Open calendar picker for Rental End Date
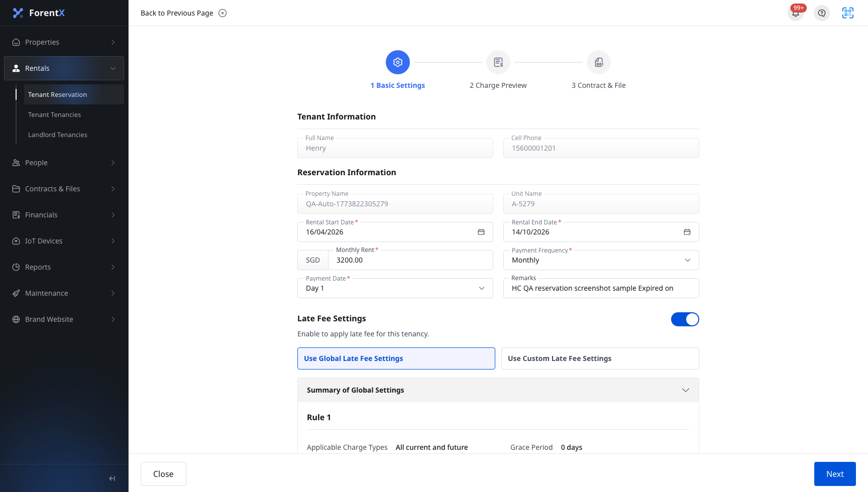The width and height of the screenshot is (868, 492). coord(687,232)
